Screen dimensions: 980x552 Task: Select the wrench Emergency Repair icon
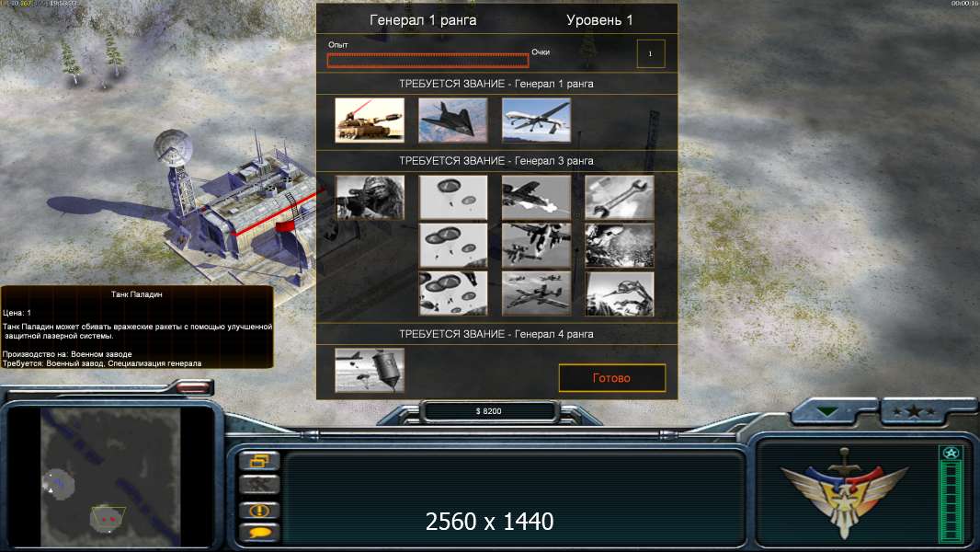pyautogui.click(x=619, y=198)
